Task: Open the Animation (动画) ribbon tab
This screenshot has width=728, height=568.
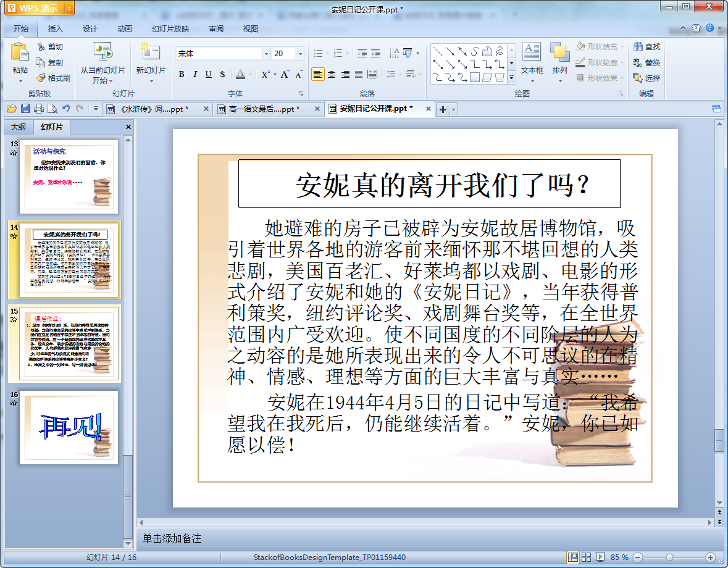Action: 125,29
